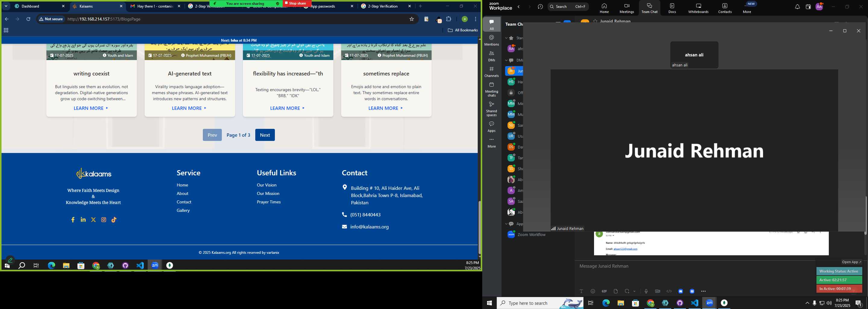The image size is (868, 309).
Task: Open Meeting chats in Zoom sidebar
Action: pyautogui.click(x=492, y=89)
